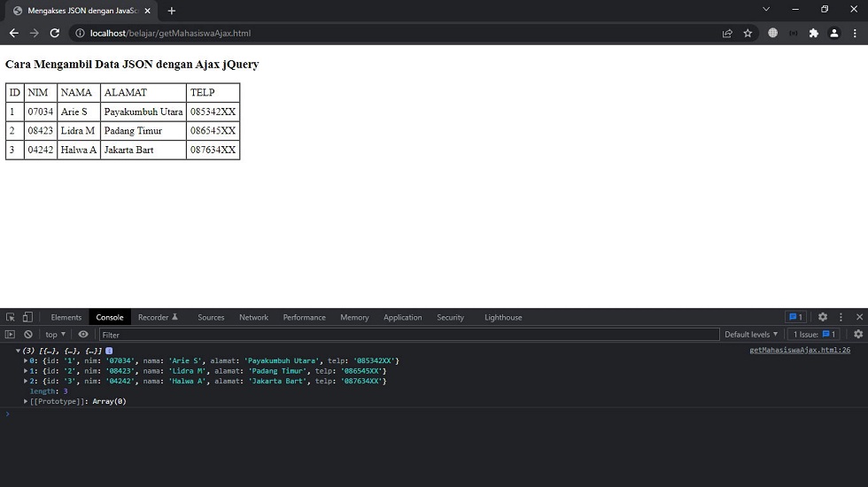This screenshot has width=868, height=487.
Task: Go forward in browser history
Action: (34, 34)
